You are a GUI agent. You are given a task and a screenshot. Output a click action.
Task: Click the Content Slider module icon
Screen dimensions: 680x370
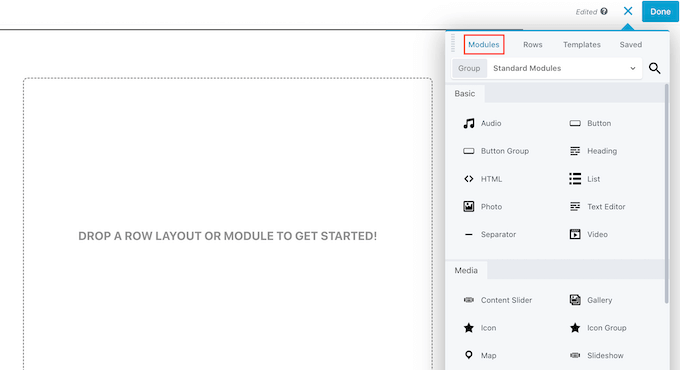point(468,300)
